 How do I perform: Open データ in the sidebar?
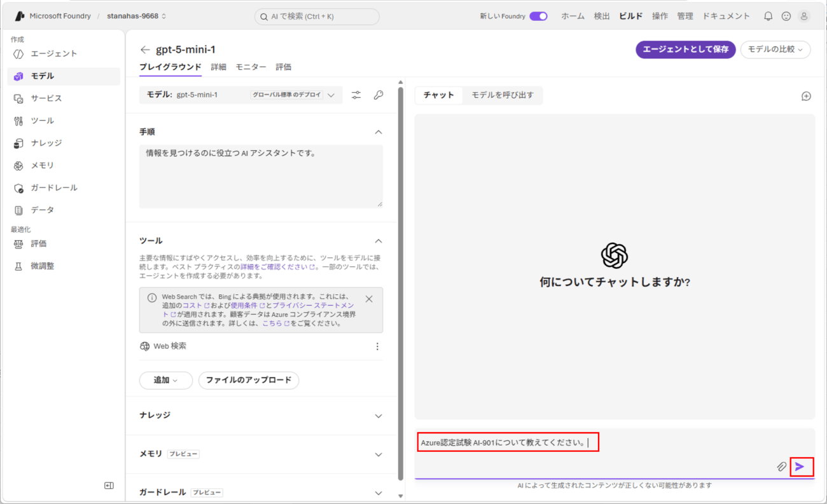pos(64,210)
